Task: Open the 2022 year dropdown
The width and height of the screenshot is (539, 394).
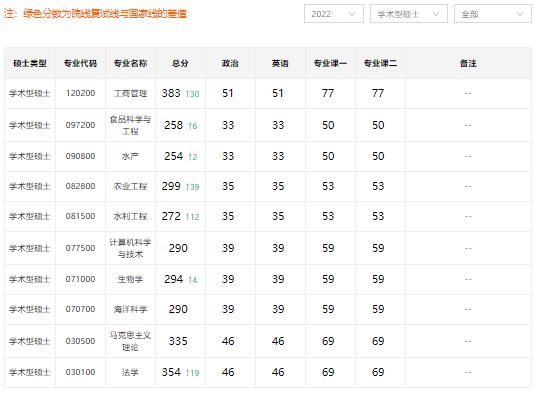Action: (x=333, y=14)
